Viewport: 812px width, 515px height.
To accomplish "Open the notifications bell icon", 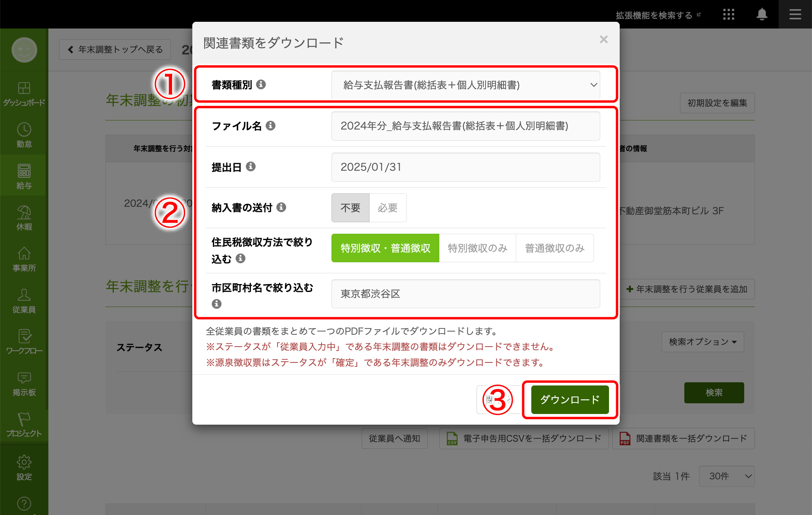I will [x=762, y=15].
